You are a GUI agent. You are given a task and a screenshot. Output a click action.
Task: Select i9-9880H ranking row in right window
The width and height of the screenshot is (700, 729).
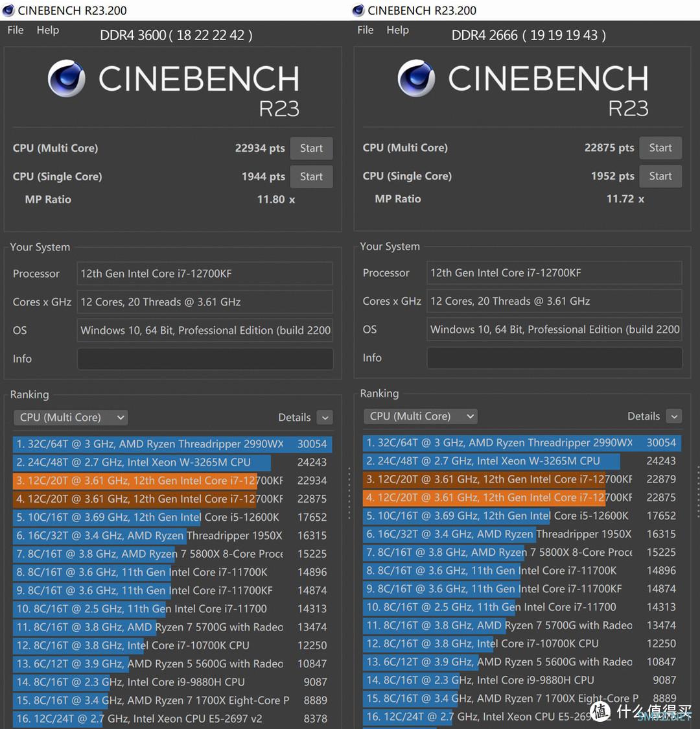(522, 680)
